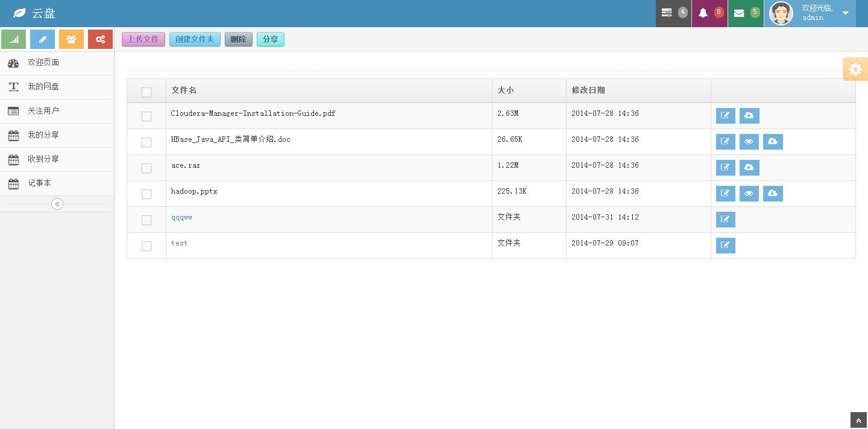The width and height of the screenshot is (868, 429).
Task: Open 收到分享 in the sidebar
Action: click(43, 159)
